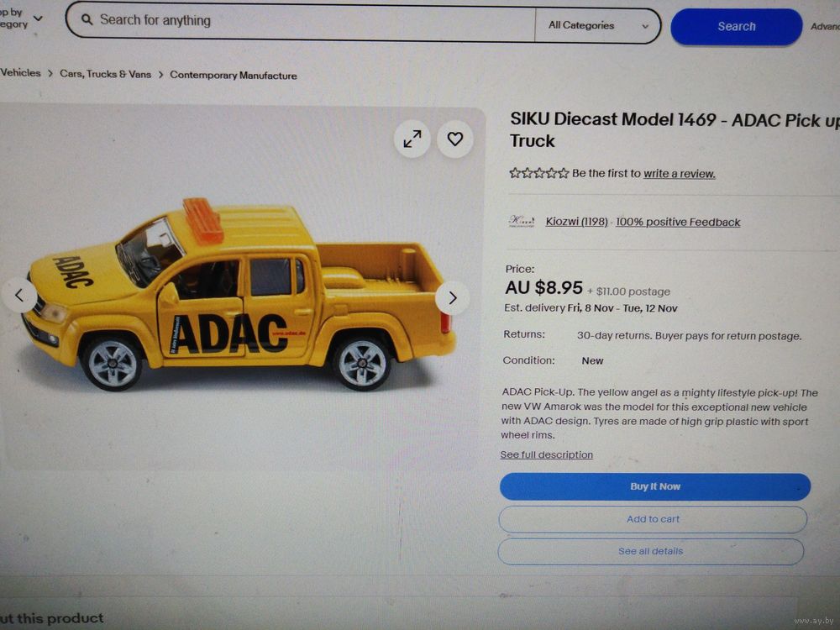This screenshot has width=840, height=630.
Task: Open the All Categories dropdown
Action: click(598, 25)
